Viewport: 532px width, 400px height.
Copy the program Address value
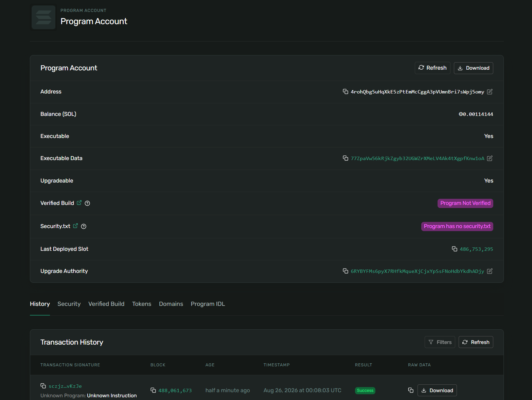(345, 91)
